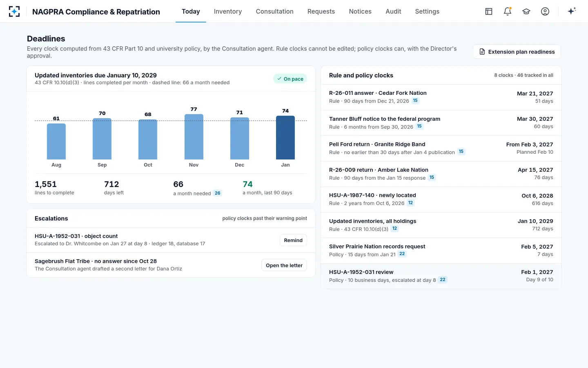588x368 pixels.
Task: Click the On pace status badge
Action: 290,79
